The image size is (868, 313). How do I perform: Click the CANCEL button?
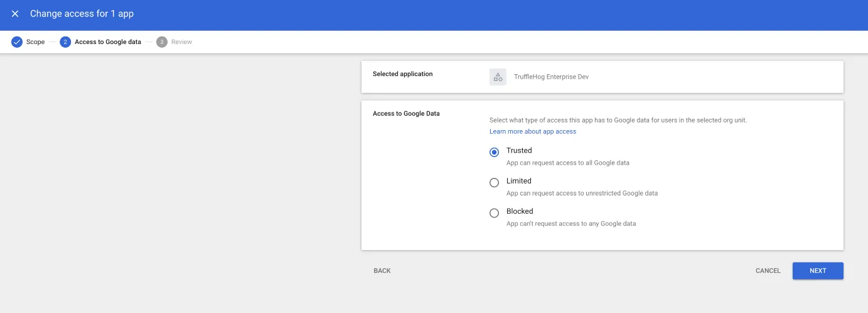click(768, 271)
